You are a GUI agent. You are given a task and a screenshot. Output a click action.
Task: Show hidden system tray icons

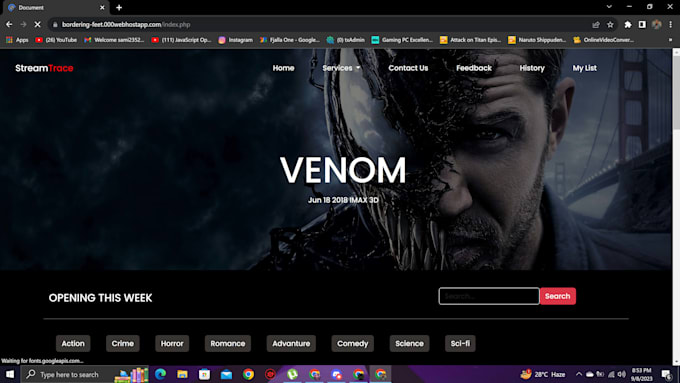point(579,374)
